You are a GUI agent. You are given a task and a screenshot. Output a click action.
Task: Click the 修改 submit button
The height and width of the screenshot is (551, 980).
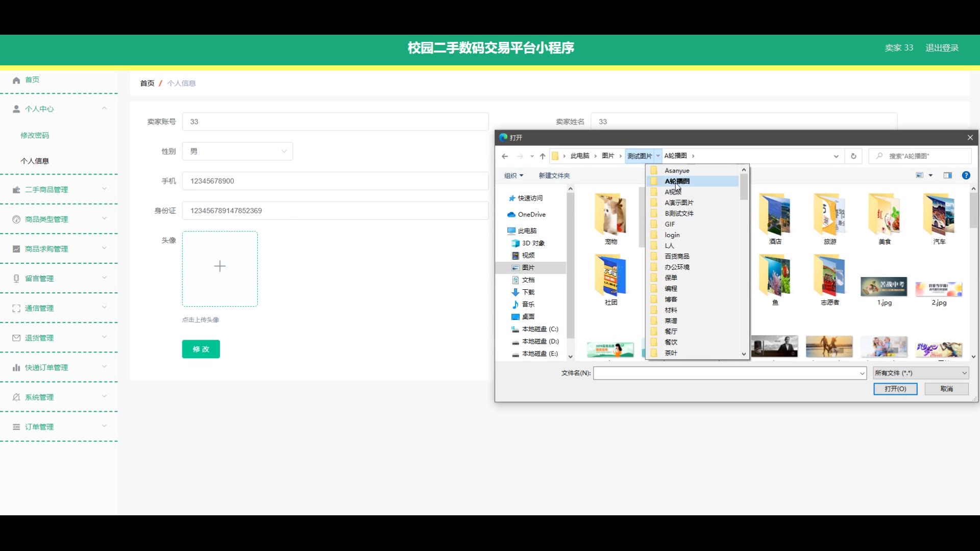click(x=201, y=349)
